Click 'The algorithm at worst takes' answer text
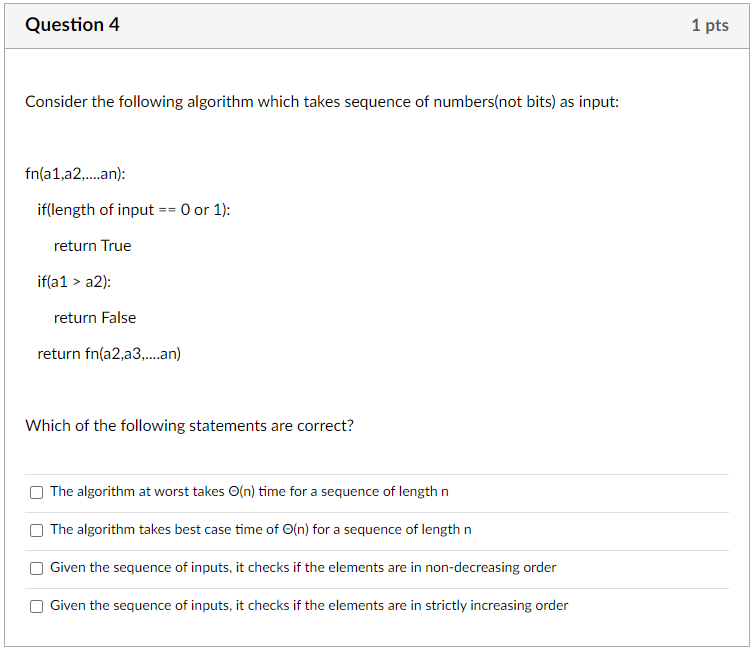The image size is (754, 653). tap(249, 491)
